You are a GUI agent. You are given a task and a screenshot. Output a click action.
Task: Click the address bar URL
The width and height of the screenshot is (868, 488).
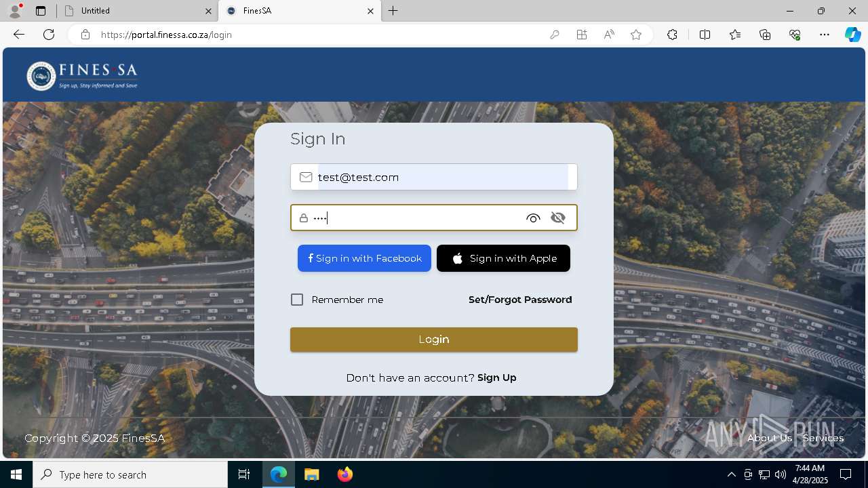click(166, 35)
